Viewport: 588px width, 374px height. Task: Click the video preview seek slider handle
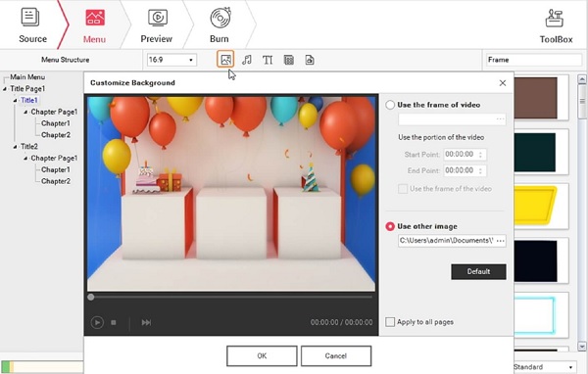91,298
